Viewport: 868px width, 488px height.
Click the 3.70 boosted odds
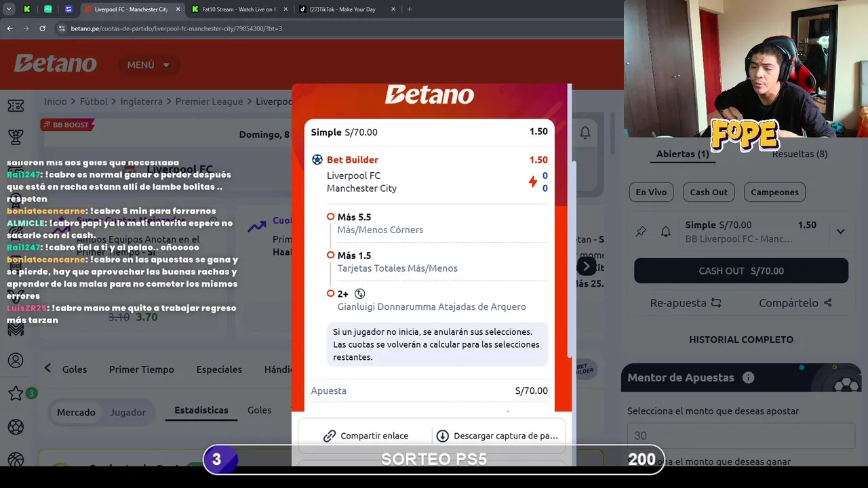pos(146,317)
